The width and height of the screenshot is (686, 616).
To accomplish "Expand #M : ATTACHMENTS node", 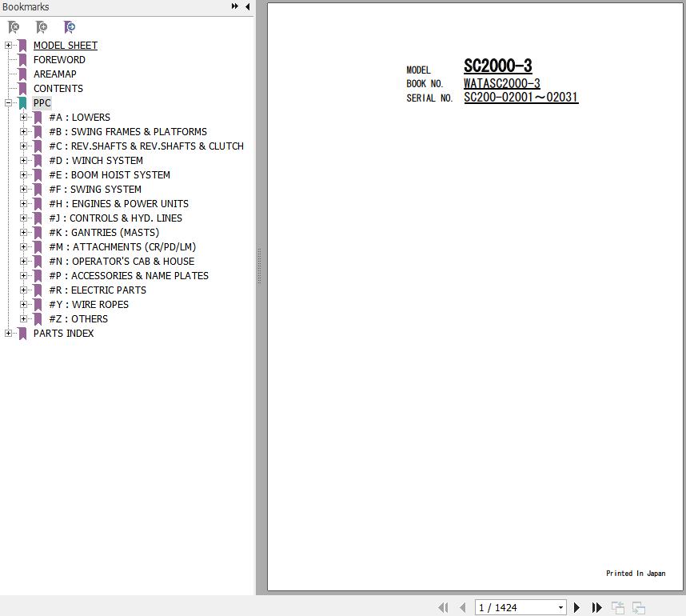I will (24, 247).
